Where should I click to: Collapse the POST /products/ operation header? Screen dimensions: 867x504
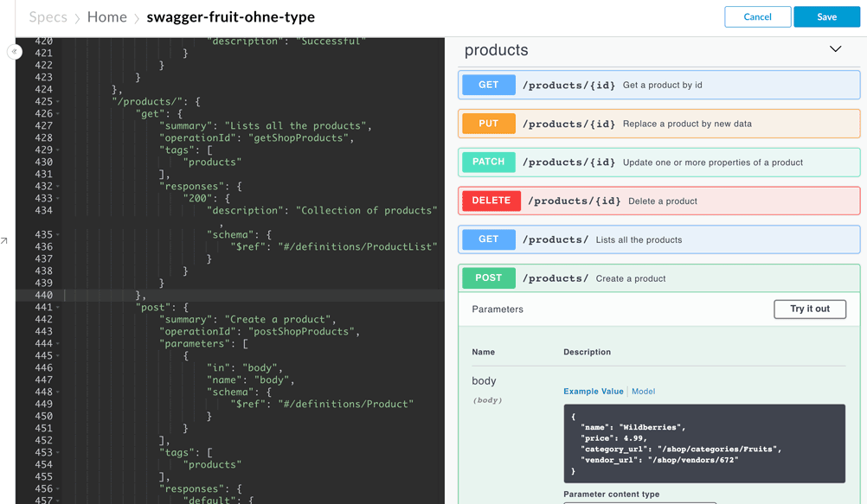(x=659, y=278)
